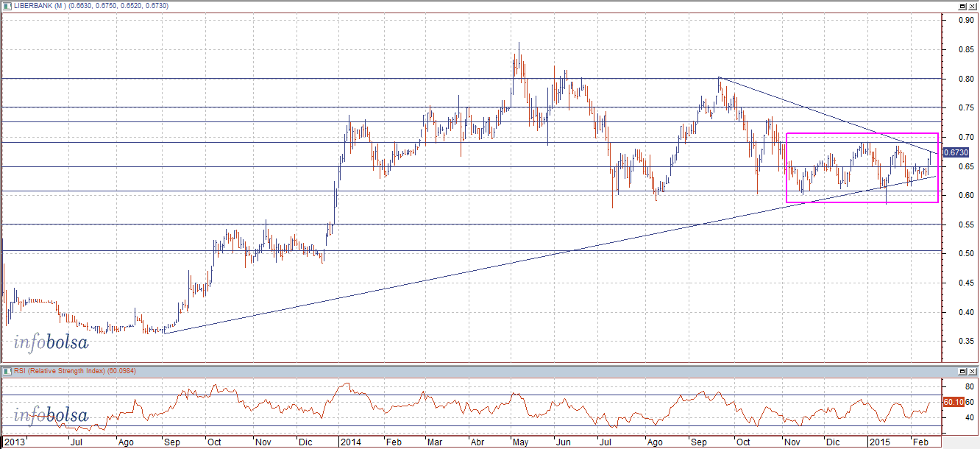Maximize the LIBERBANK price chart panel

point(962,6)
